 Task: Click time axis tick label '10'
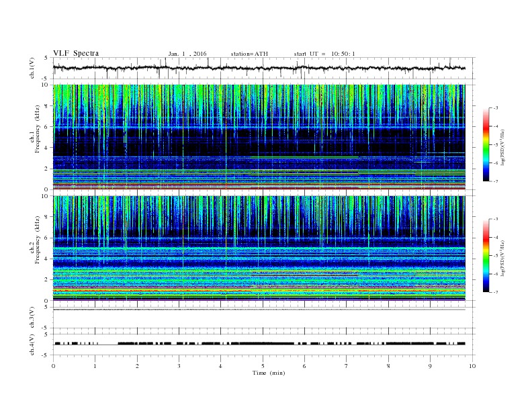click(472, 366)
